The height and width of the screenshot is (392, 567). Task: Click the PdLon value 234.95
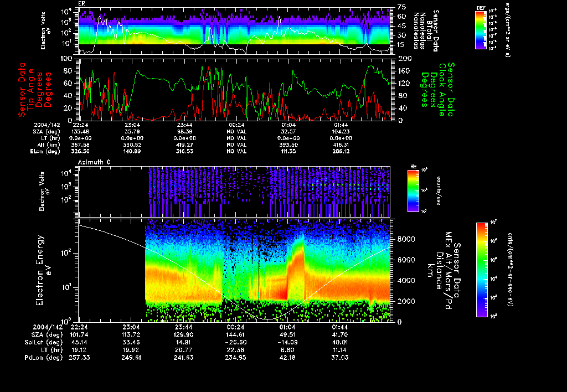pyautogui.click(x=236, y=358)
